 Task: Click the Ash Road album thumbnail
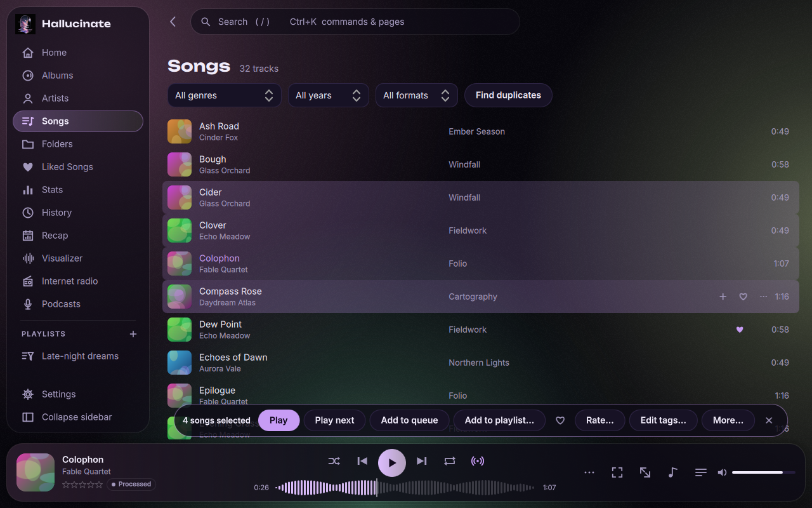[x=180, y=131]
